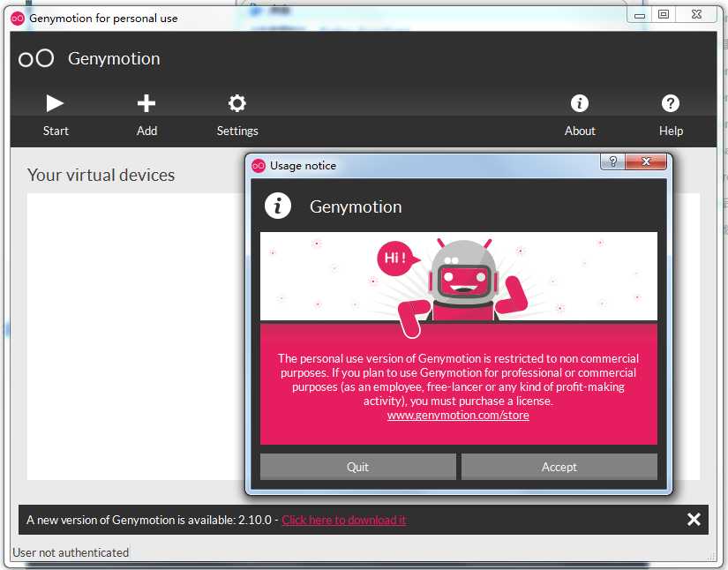
Task: Click the Genymotion logo in header
Action: coord(36,58)
